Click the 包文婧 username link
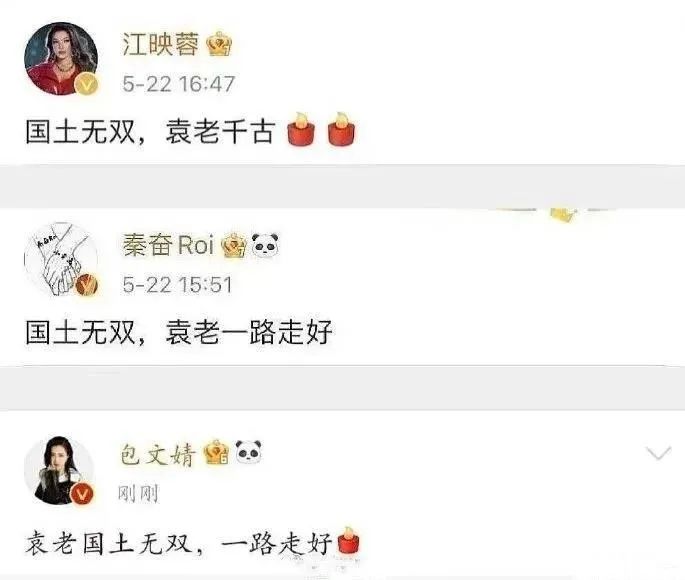This screenshot has height=580, width=685. point(158,454)
